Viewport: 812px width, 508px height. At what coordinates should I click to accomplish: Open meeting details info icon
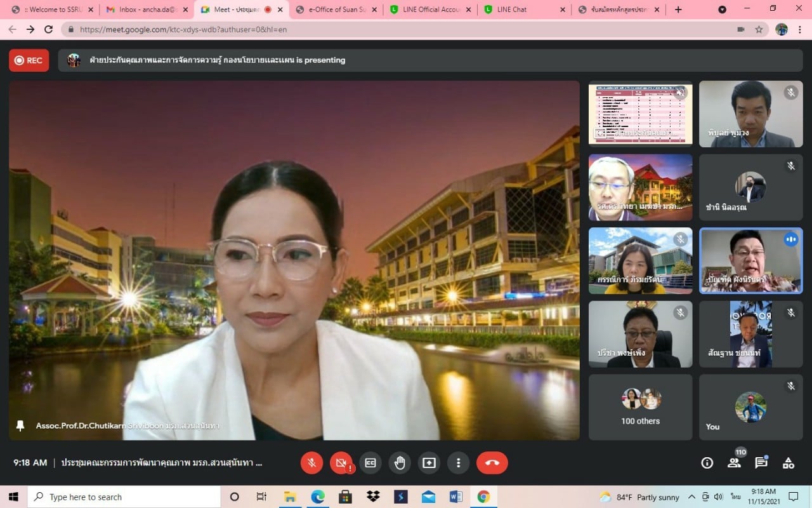pos(707,463)
